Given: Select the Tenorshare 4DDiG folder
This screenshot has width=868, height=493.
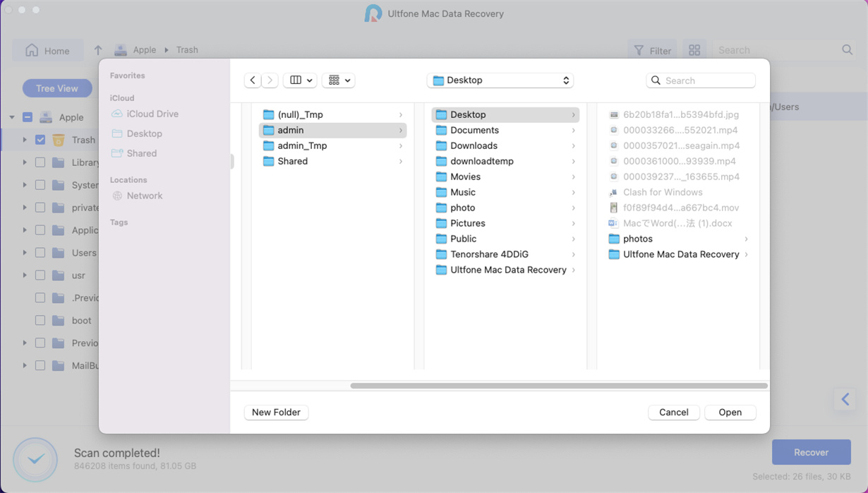Looking at the screenshot, I should coord(505,254).
